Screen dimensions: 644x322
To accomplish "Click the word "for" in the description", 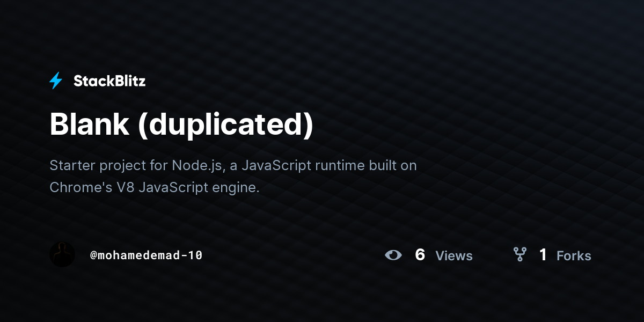I will (159, 165).
